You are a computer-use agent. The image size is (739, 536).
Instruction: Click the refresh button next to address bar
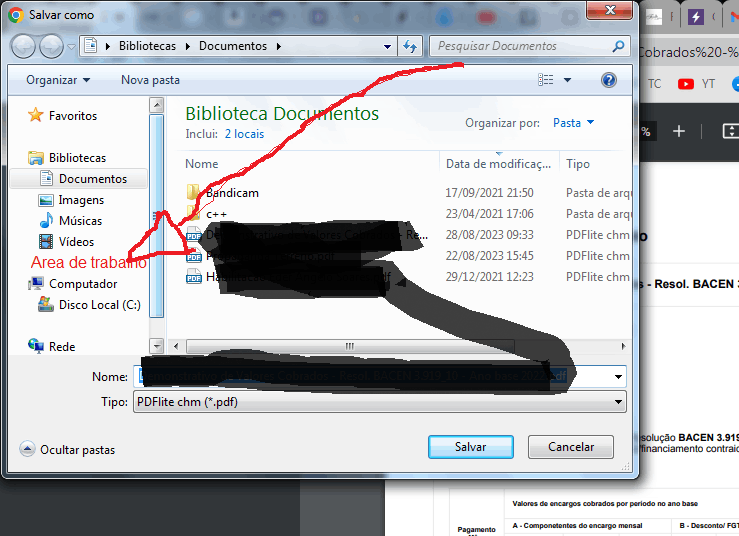pos(410,46)
